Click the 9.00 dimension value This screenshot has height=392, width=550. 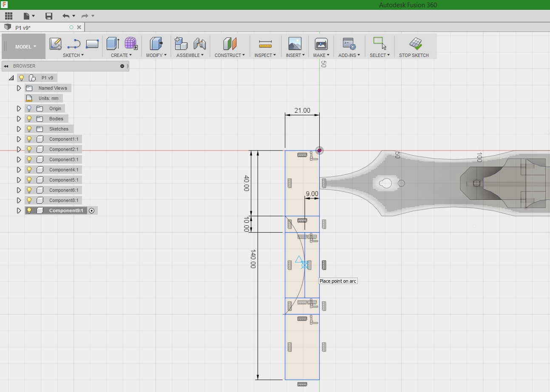(x=312, y=193)
